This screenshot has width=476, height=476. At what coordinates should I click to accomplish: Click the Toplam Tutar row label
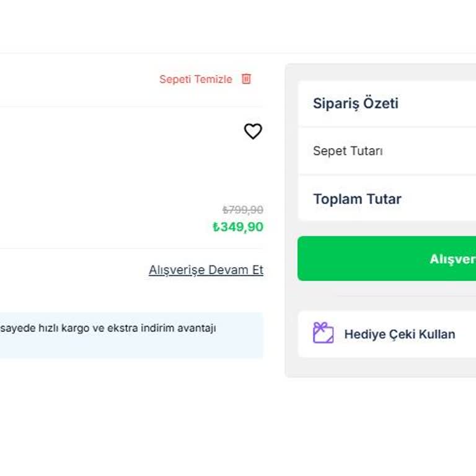pos(357,199)
